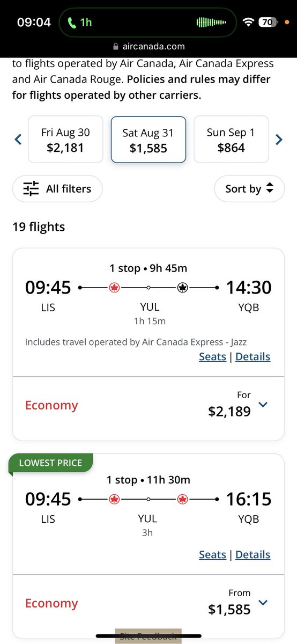Open the All filters button
This screenshot has height=644, width=297.
point(57,189)
